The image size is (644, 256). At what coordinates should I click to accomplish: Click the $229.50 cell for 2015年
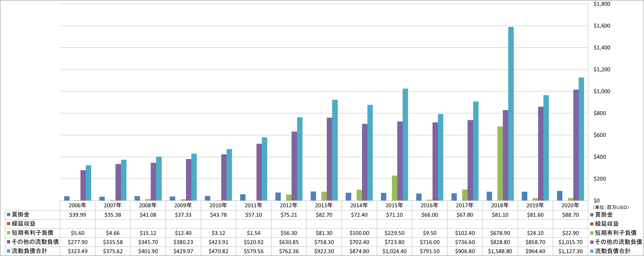point(394,233)
